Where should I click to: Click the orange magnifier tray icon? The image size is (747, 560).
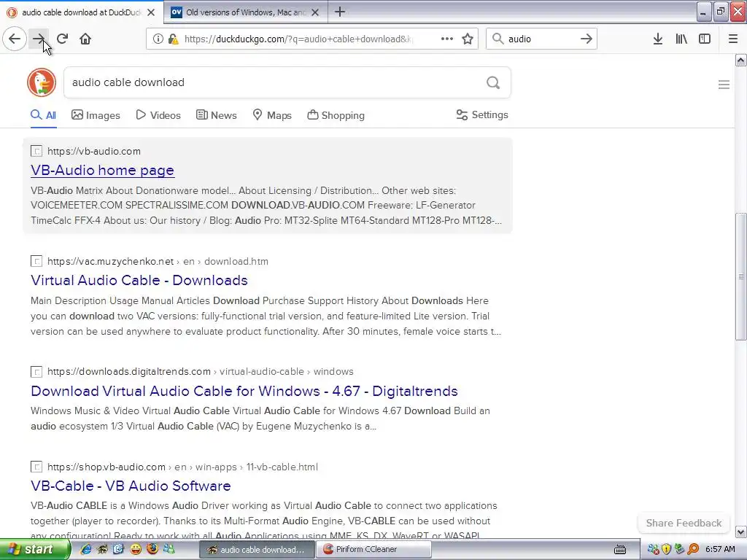pyautogui.click(x=693, y=550)
